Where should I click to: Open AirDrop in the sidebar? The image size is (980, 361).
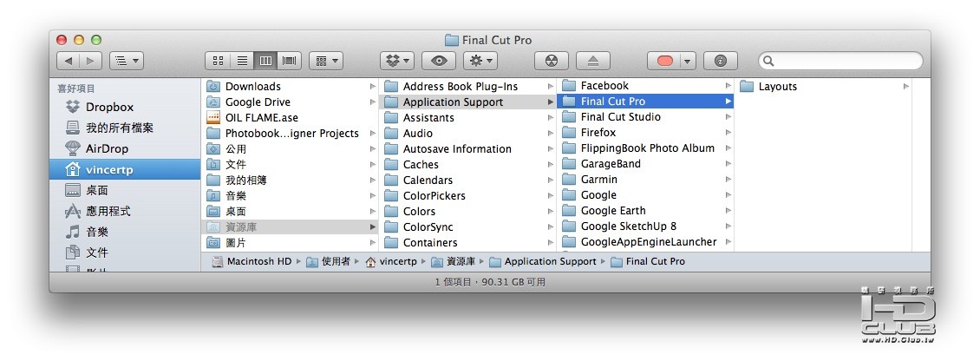(125, 149)
